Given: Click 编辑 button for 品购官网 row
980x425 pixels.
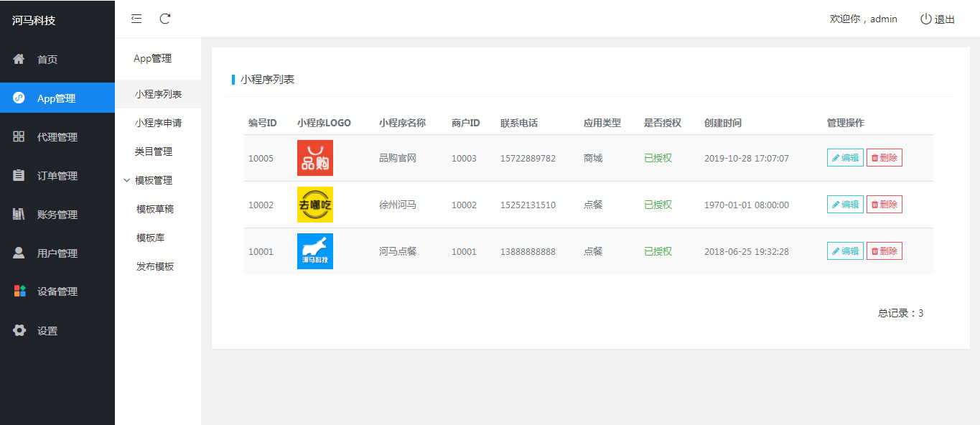Looking at the screenshot, I should click(x=844, y=157).
